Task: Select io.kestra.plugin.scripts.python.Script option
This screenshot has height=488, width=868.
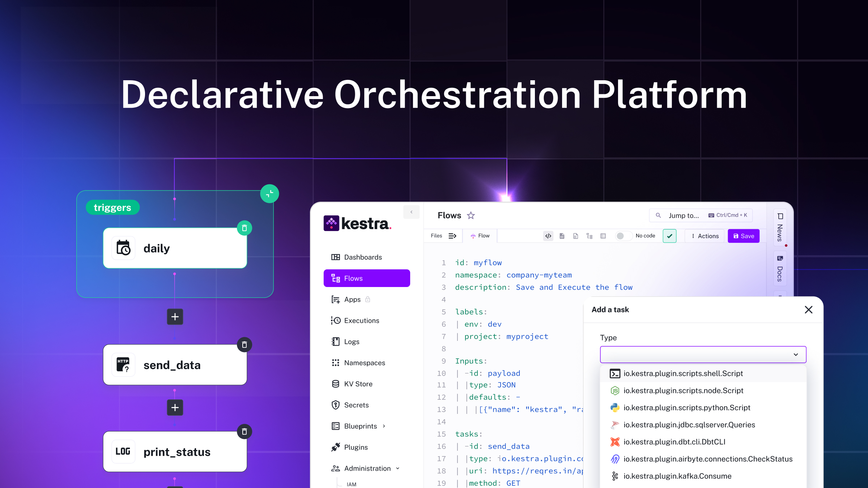Action: tap(686, 408)
